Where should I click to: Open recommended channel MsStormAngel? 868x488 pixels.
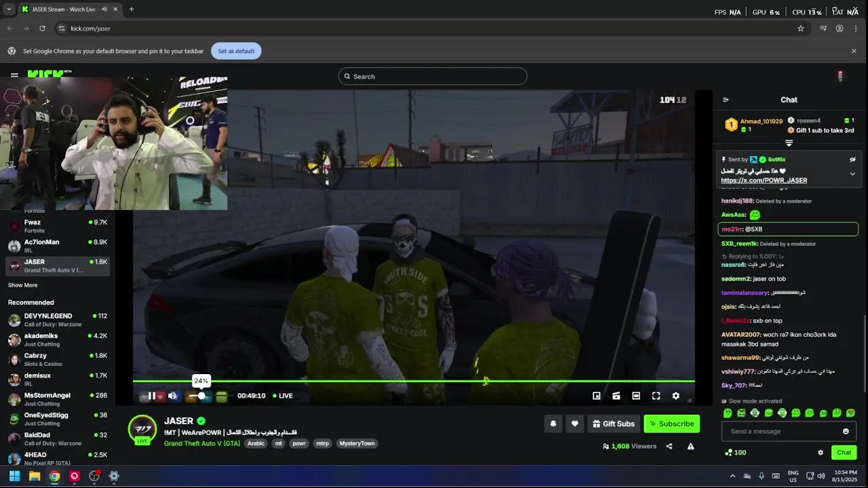57,399
